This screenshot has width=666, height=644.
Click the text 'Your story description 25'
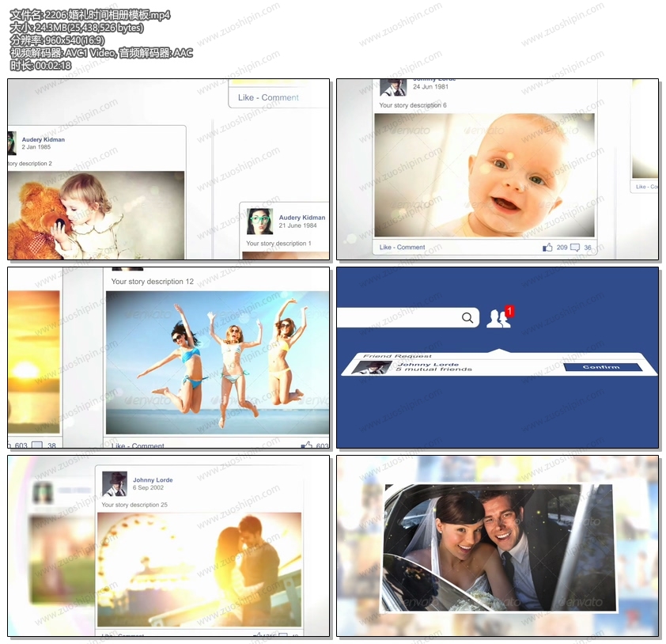(x=134, y=505)
